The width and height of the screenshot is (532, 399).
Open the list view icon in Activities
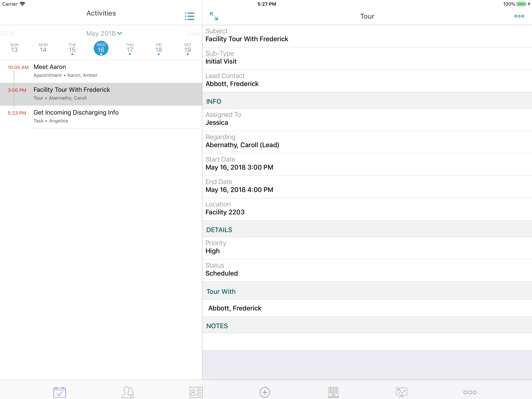(189, 16)
